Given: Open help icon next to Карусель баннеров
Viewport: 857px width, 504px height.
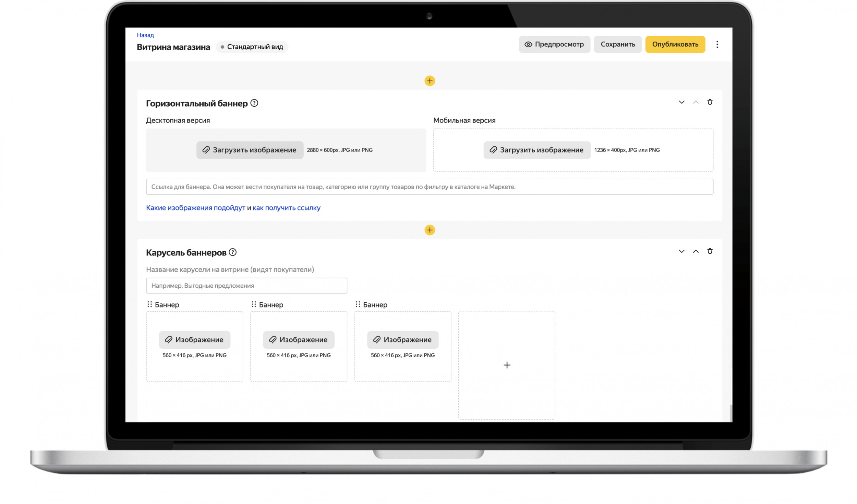Looking at the screenshot, I should coord(232,252).
